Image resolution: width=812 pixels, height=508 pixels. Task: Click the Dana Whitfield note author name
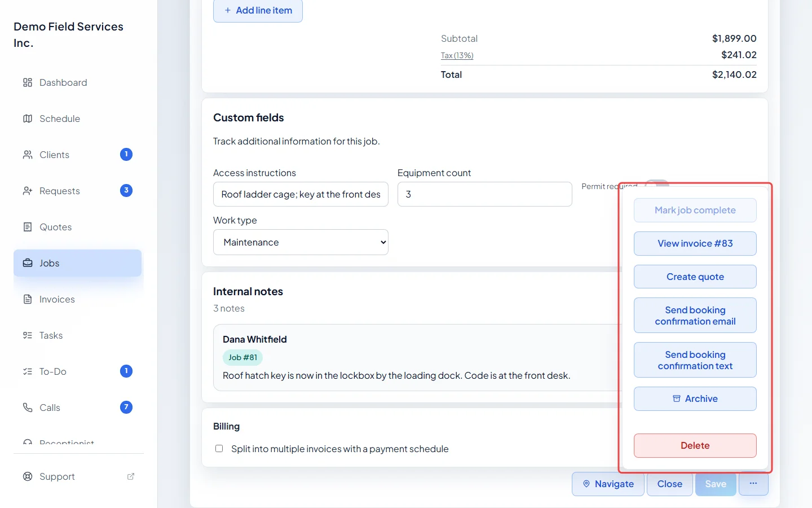tap(255, 339)
